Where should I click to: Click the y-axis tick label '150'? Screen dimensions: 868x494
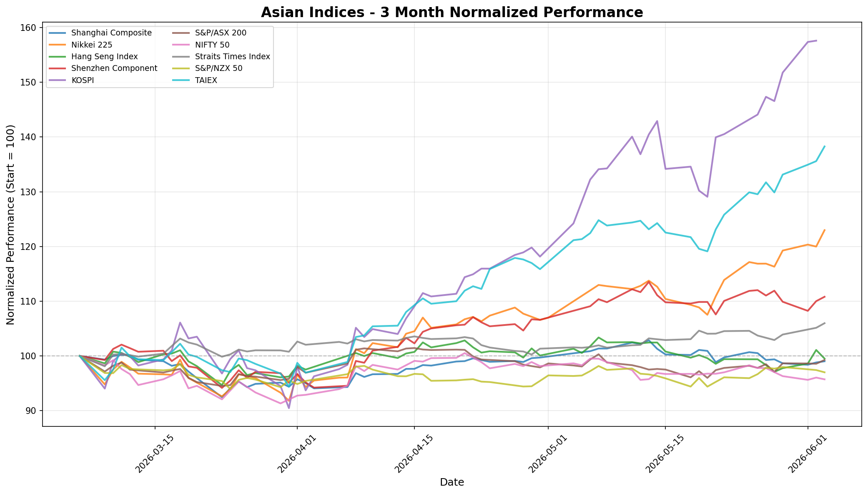(29, 82)
